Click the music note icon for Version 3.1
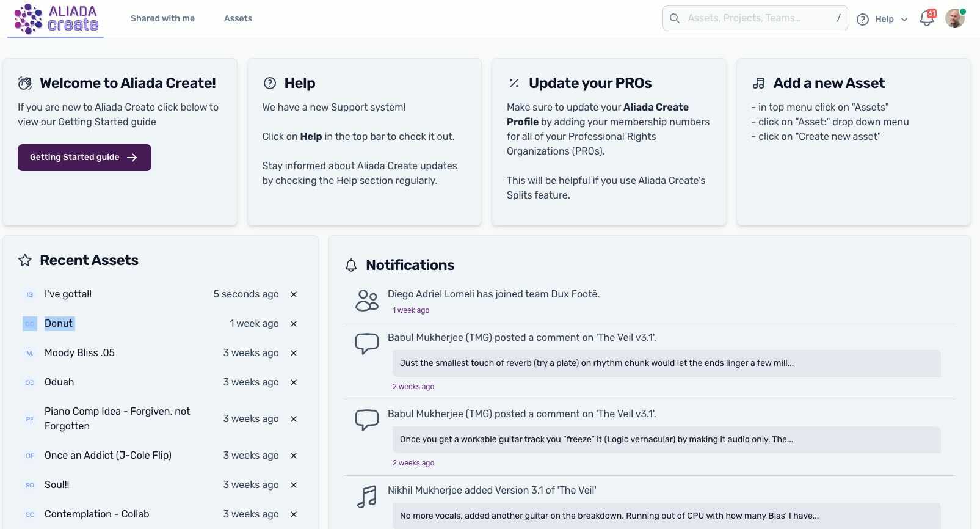This screenshot has height=529, width=980. click(x=367, y=497)
